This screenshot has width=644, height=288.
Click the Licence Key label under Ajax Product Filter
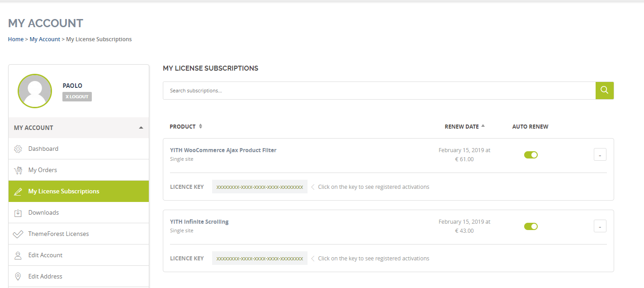[187, 187]
